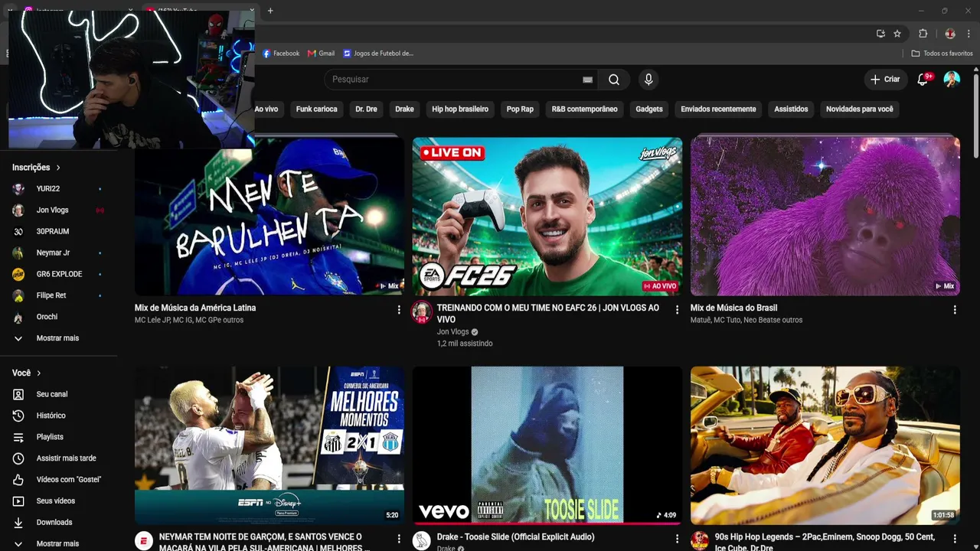Open the Inscrições section chevron
This screenshot has height=551, width=980.
[x=57, y=168]
